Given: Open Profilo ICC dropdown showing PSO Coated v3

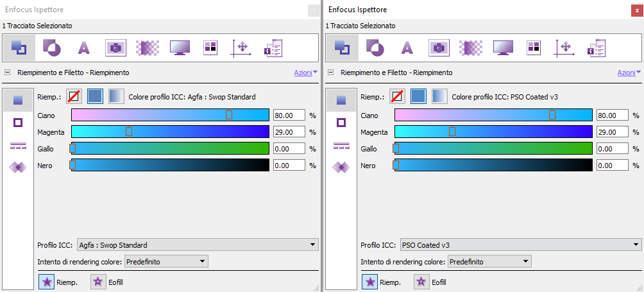Looking at the screenshot, I should 521,245.
